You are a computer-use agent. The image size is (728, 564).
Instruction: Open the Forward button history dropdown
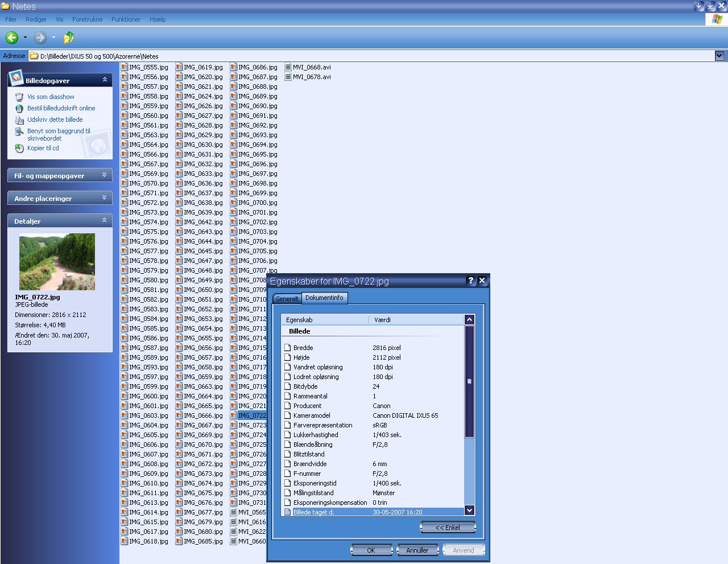click(53, 38)
